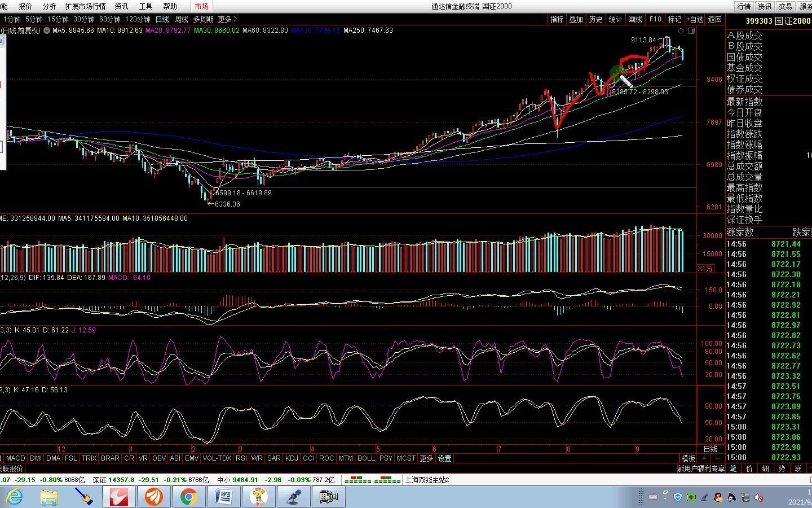Switch chart to 1分钟 period
The width and height of the screenshot is (812, 508).
click(12, 19)
